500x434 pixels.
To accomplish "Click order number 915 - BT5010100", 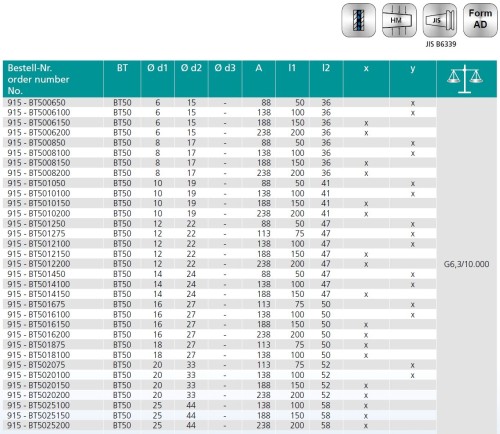I will coord(39,193).
